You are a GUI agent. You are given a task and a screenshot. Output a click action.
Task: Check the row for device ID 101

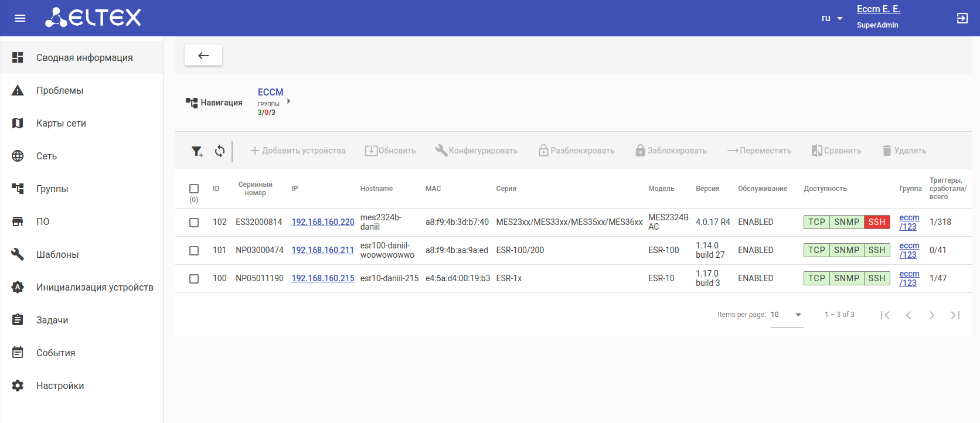(x=194, y=251)
